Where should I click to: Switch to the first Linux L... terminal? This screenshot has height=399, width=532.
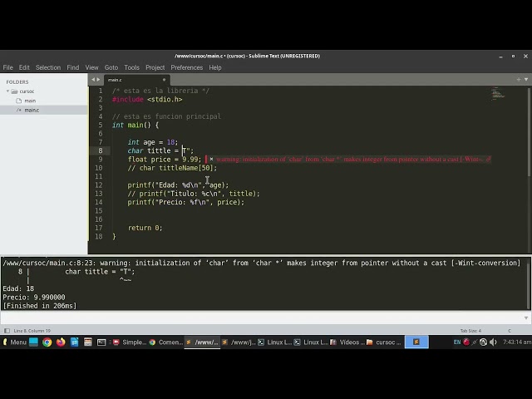pos(275,342)
